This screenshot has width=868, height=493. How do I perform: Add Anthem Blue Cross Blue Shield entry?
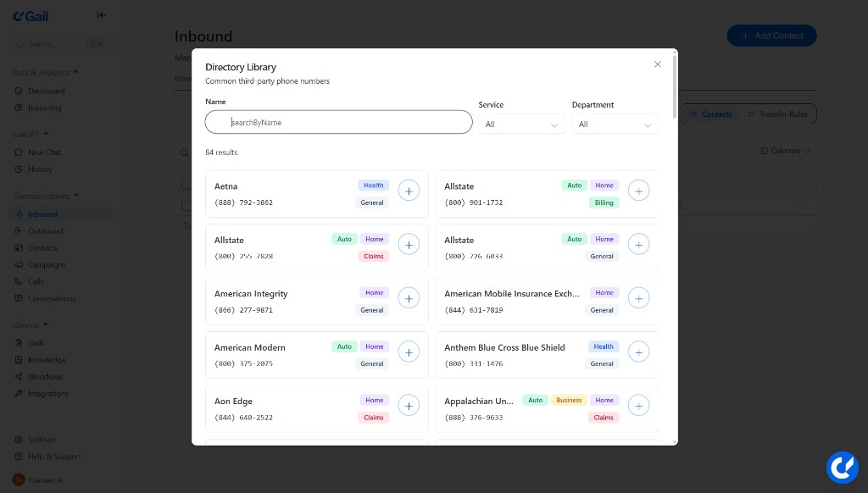click(x=638, y=352)
